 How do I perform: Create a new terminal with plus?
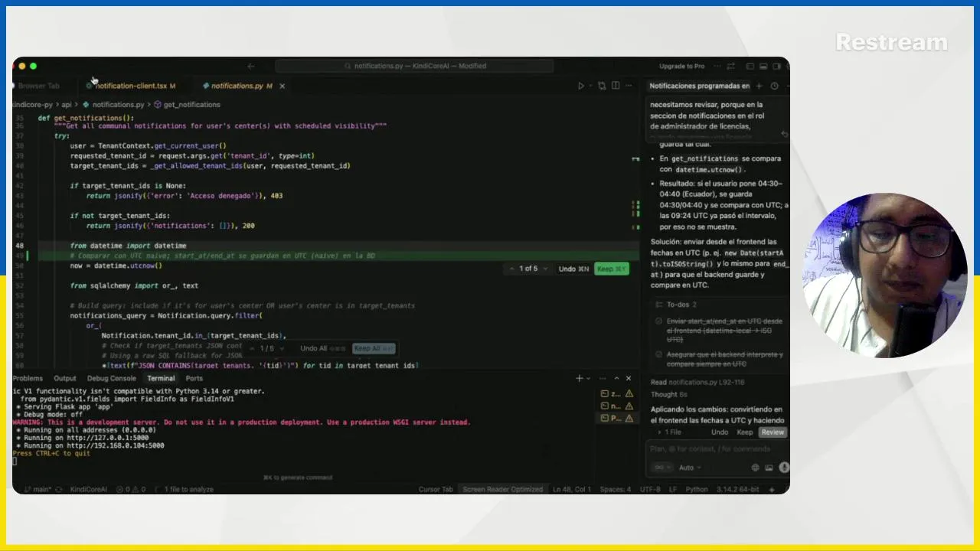(580, 378)
